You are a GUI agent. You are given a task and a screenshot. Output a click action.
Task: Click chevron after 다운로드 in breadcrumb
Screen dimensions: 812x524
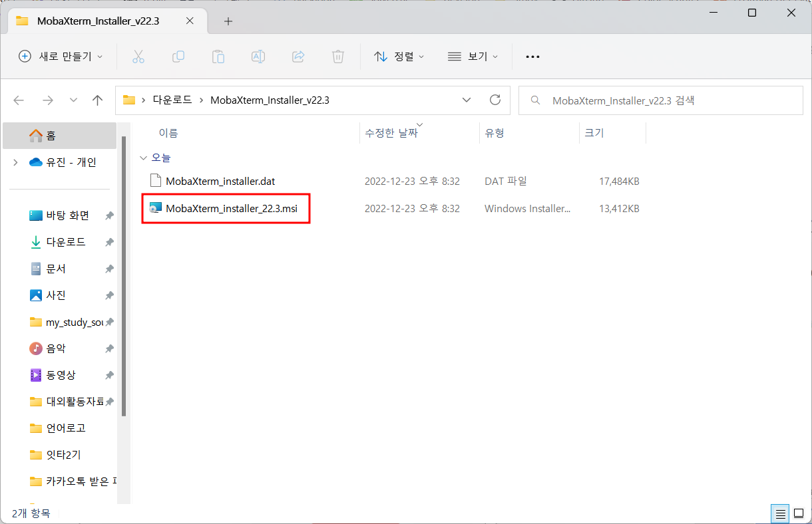(x=201, y=100)
